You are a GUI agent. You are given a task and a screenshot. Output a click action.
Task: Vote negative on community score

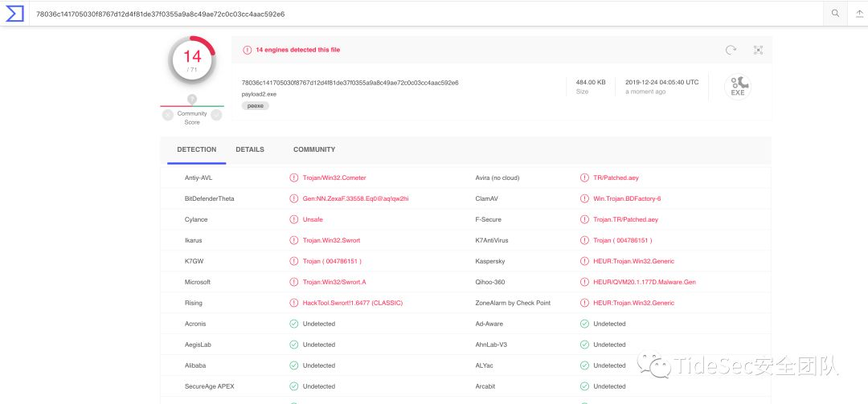[168, 115]
